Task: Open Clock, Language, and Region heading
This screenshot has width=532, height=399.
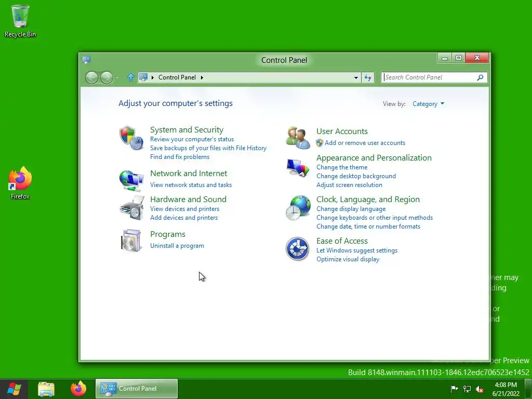Action: (368, 199)
